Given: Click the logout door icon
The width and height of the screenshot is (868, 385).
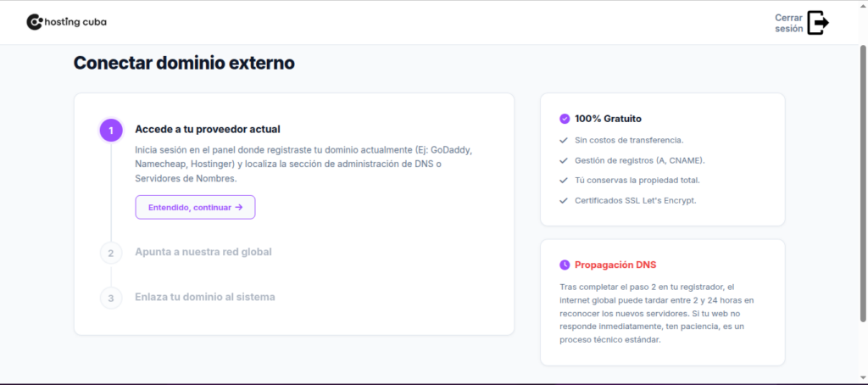Looking at the screenshot, I should 817,23.
